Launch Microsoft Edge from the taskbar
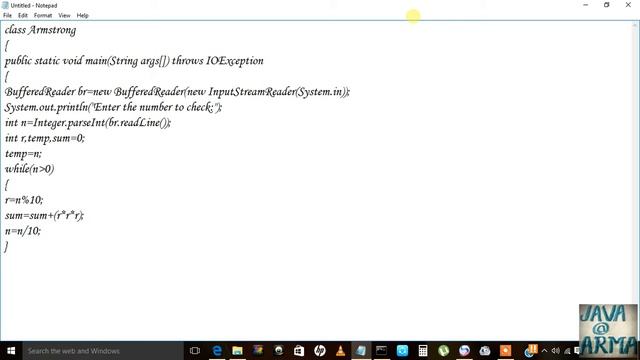640x360 pixels. pos(217,351)
